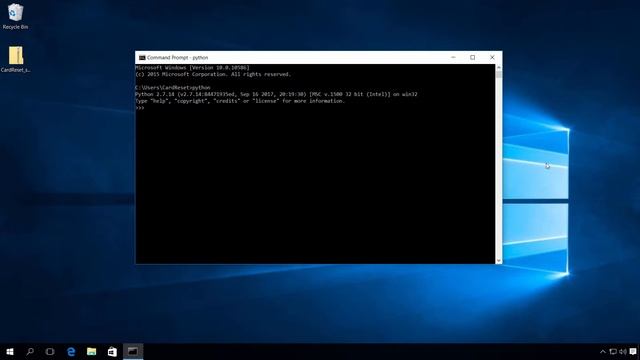
Task: Click the Command Prompt title bar icon
Action: 142,58
